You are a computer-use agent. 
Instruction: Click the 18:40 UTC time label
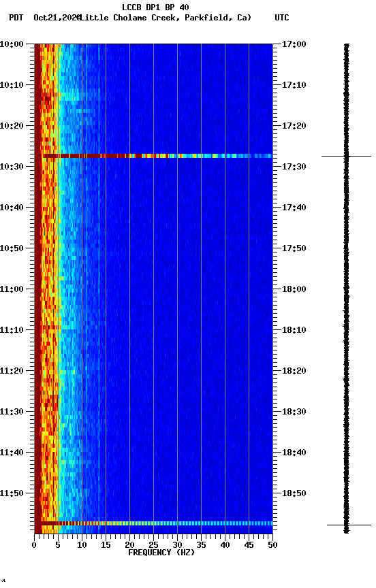coord(294,453)
